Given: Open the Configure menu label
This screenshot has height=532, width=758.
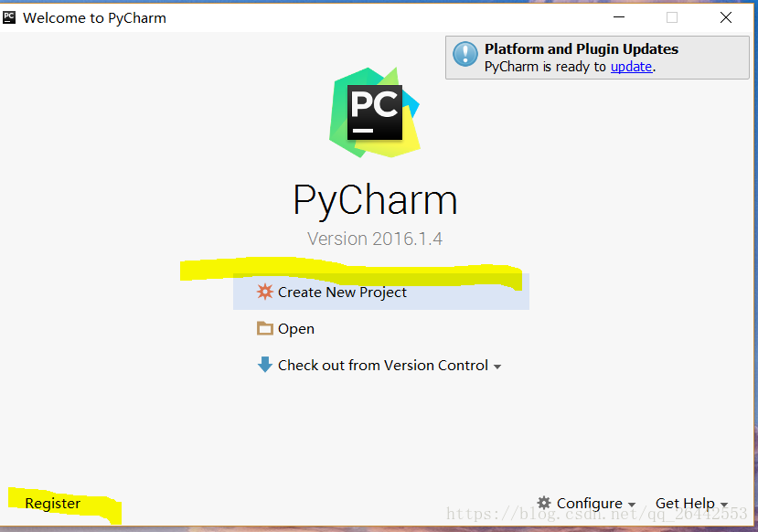Looking at the screenshot, I should tap(589, 503).
